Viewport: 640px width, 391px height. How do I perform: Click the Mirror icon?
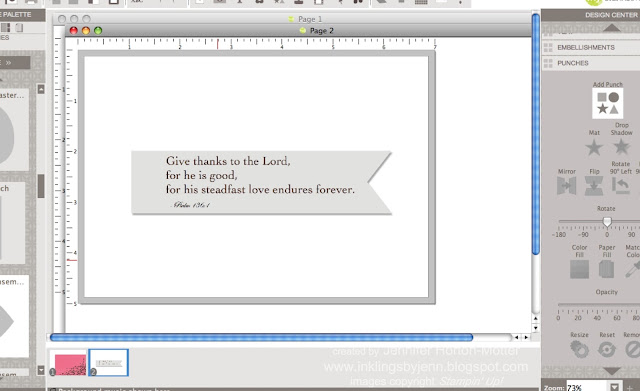tap(567, 186)
